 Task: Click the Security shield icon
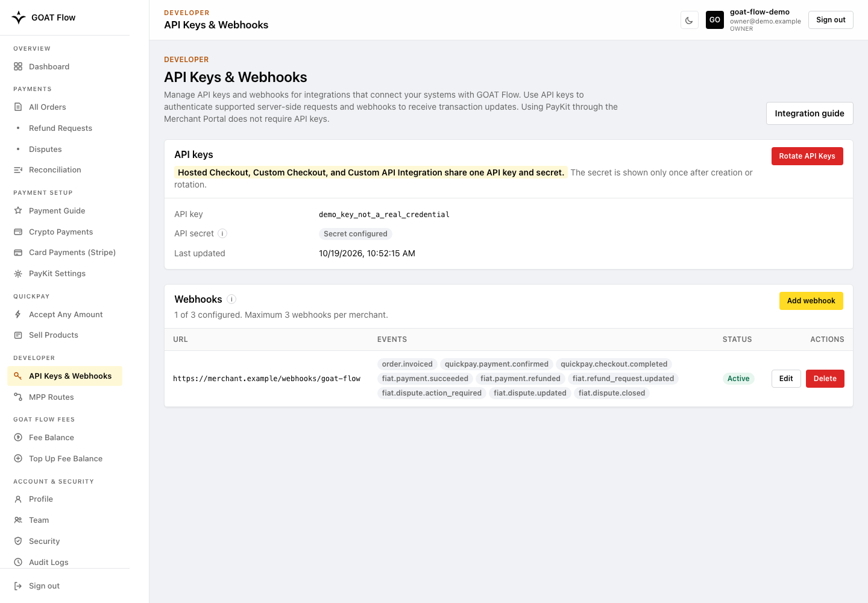[18, 541]
